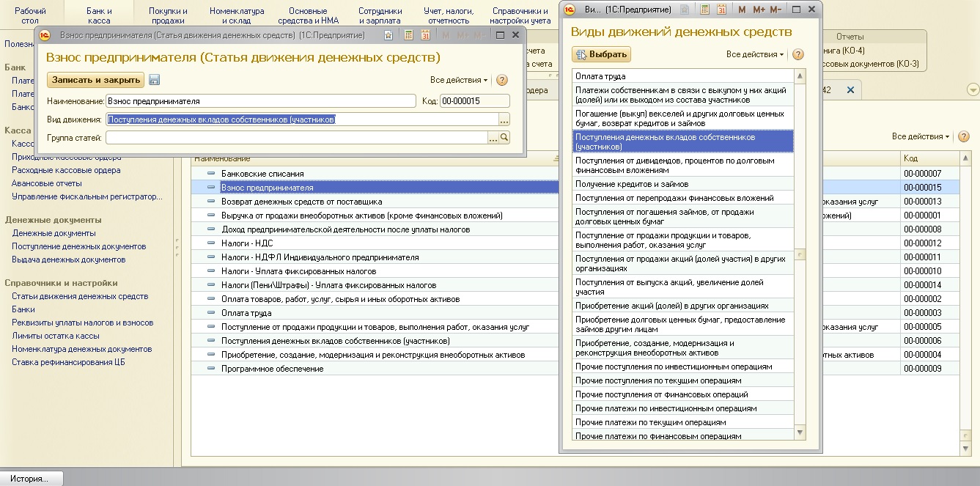Screen dimensions: 980x486
Task: Add to favorites via the star in the Взнос предпринимателя title bar
Action: [388, 34]
